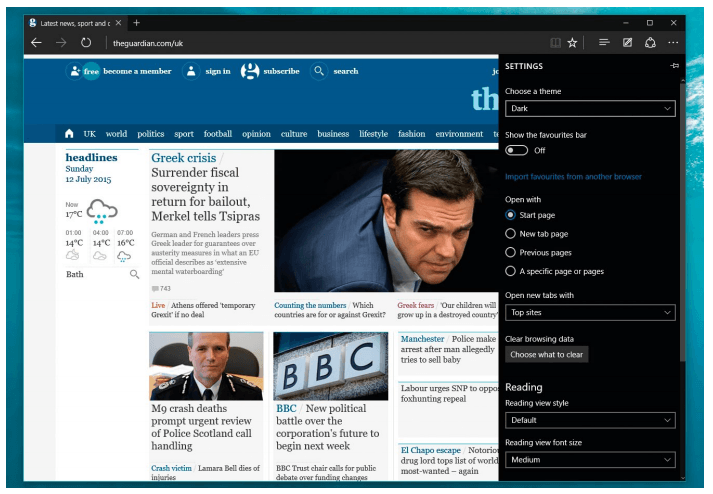713x494 pixels.
Task: Open the lifestyle section
Action: pyautogui.click(x=373, y=134)
